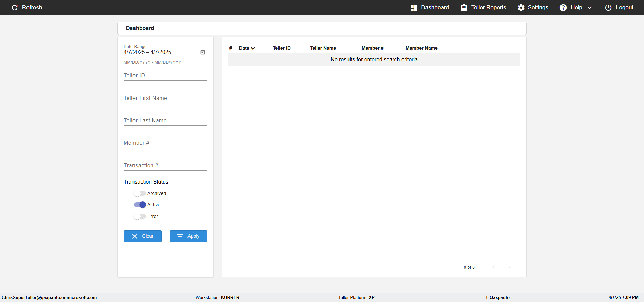Open the Help menu label

tap(576, 8)
